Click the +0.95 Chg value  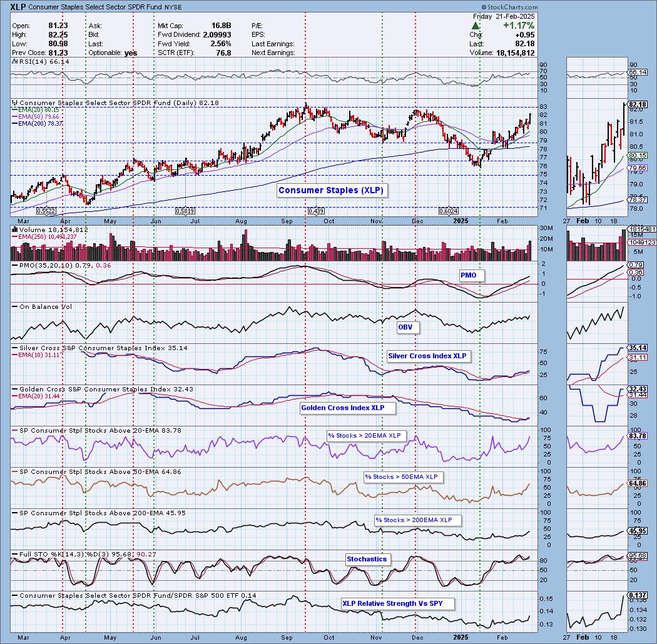click(526, 35)
